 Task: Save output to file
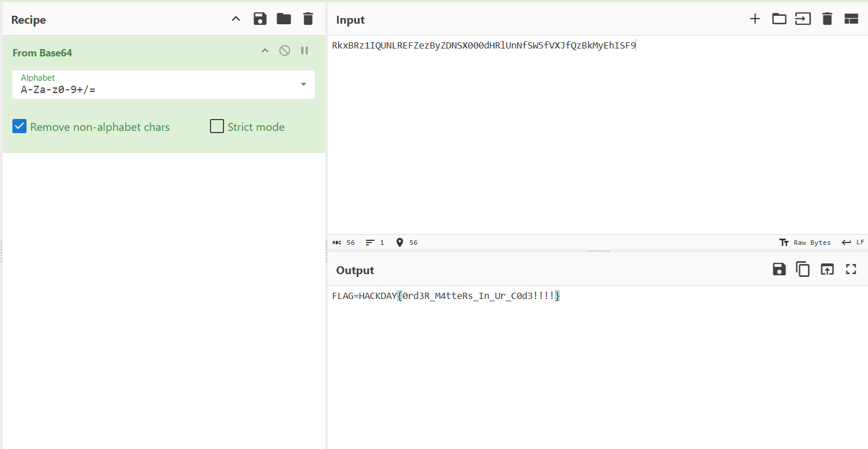coord(779,270)
